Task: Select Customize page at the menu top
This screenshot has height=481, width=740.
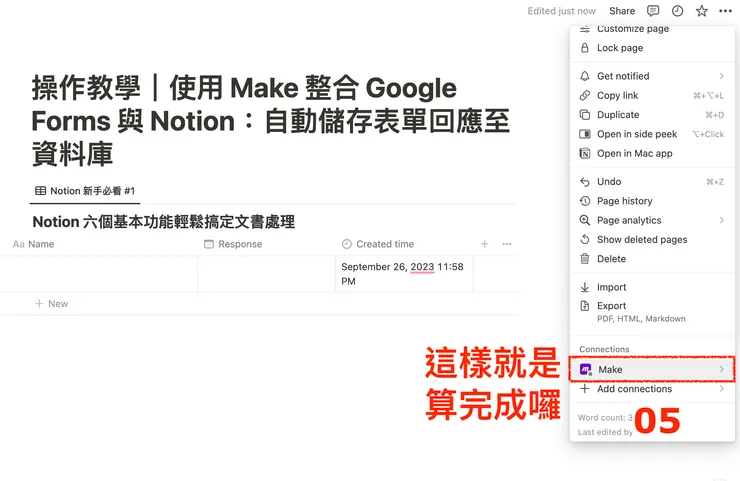Action: [652, 29]
